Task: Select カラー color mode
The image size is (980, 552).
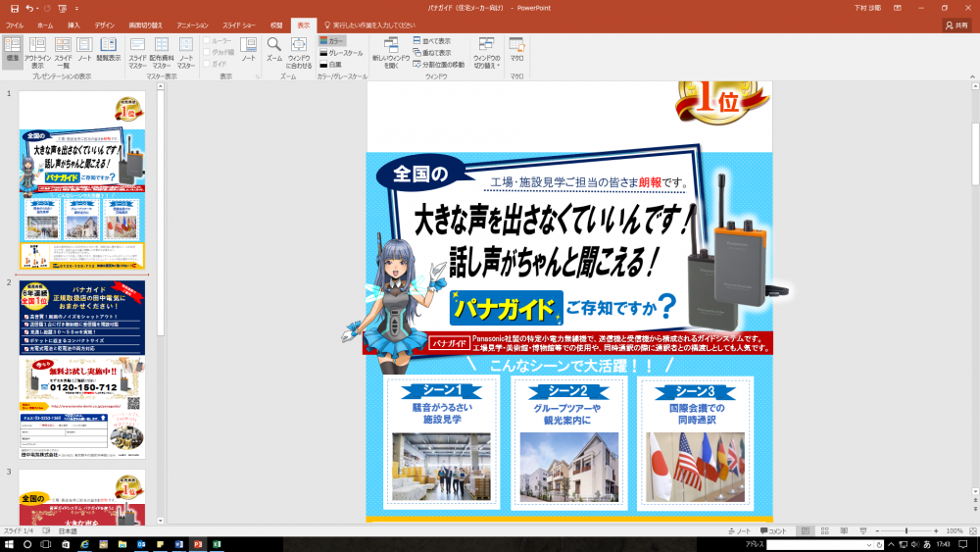Action: click(332, 40)
